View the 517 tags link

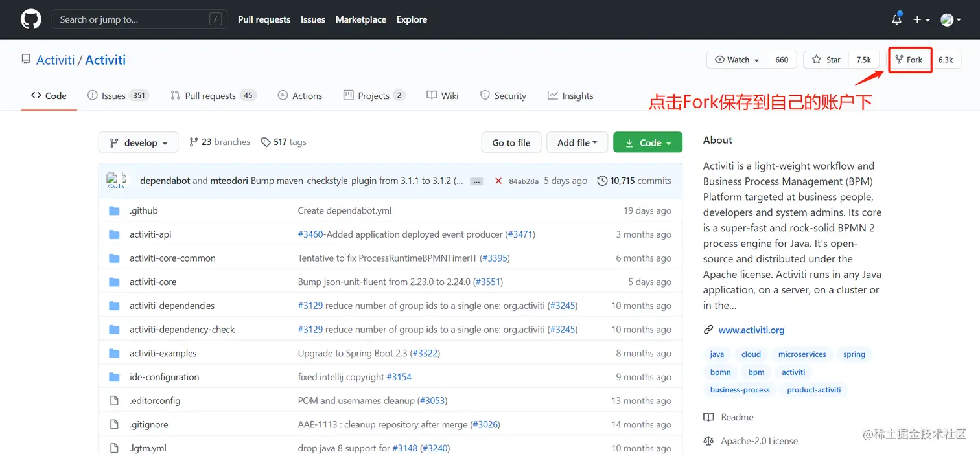tap(284, 142)
